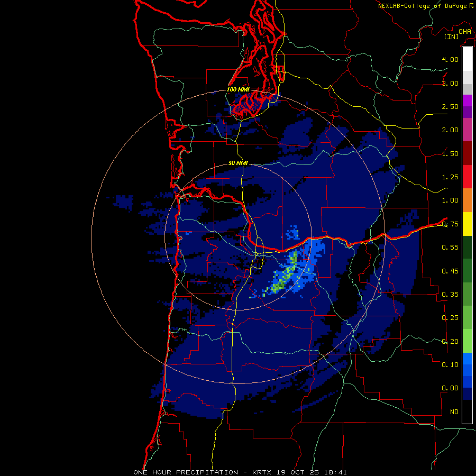The height and width of the screenshot is (476, 476).
Task: Select the dark red 1.50 legend color
Action: click(467, 153)
